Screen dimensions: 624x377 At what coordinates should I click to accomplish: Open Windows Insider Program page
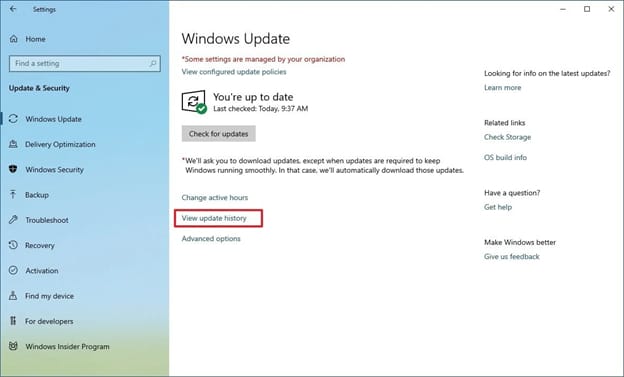click(x=67, y=346)
